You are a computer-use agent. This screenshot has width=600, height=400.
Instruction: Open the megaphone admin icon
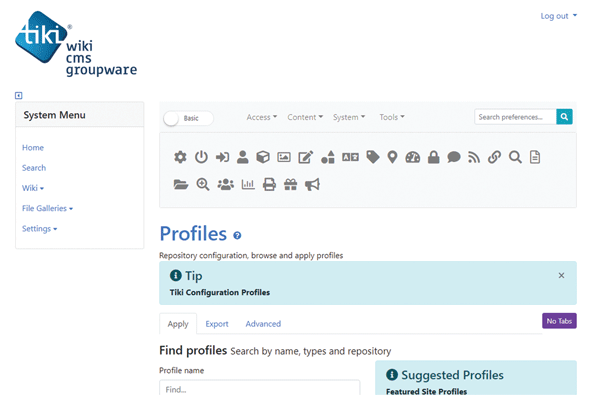312,184
